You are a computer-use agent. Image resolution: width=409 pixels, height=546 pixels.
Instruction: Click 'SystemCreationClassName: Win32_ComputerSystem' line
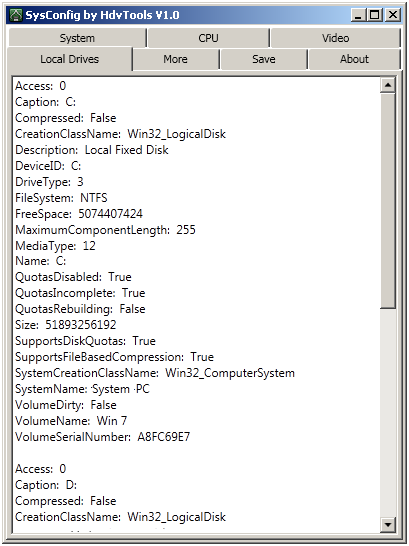pos(155,373)
